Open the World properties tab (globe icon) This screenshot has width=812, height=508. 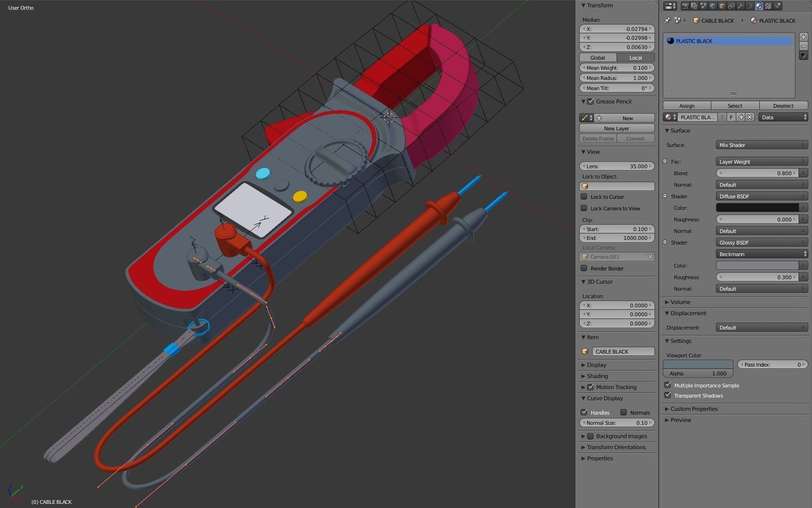(712, 6)
